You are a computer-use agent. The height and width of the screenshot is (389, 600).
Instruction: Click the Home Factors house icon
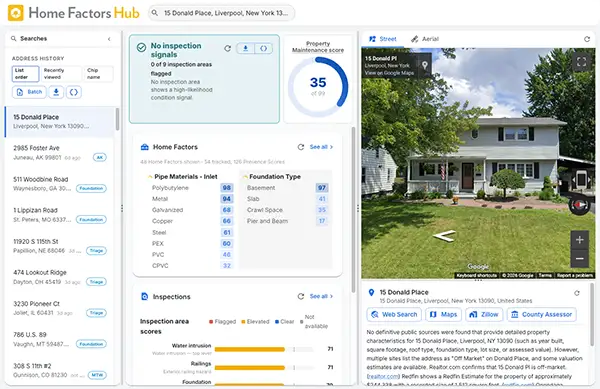click(x=145, y=147)
